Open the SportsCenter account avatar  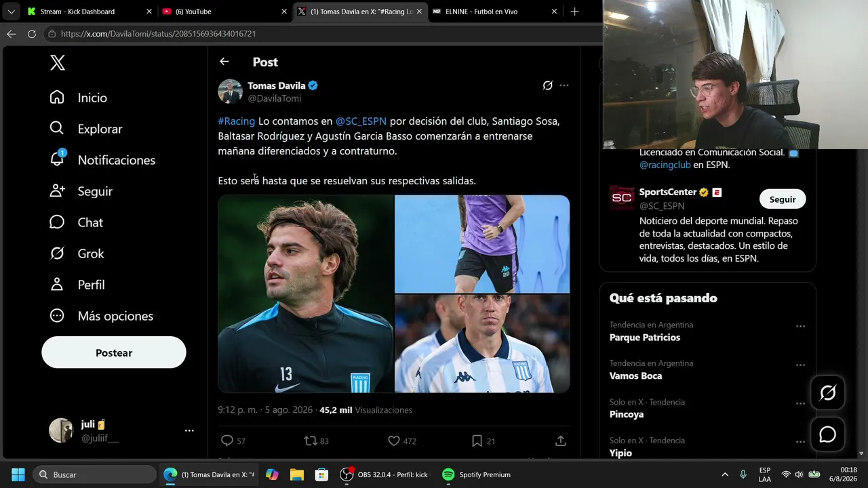pos(622,198)
